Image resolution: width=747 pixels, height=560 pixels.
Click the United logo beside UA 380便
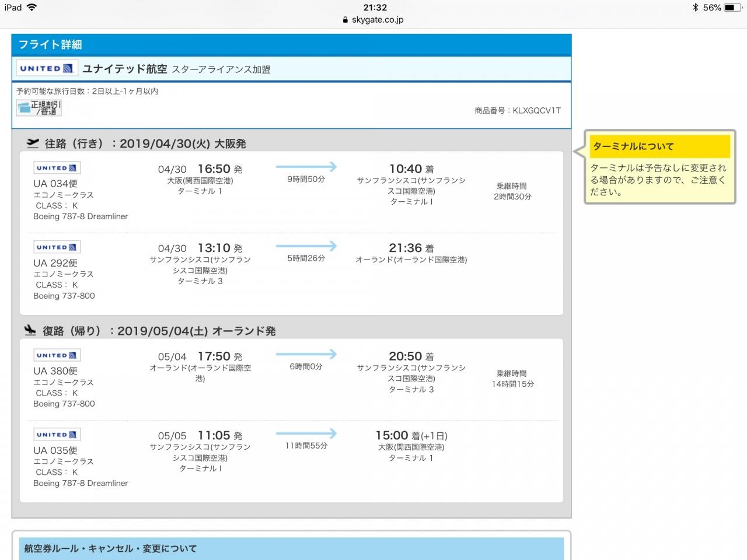pyautogui.click(x=57, y=355)
